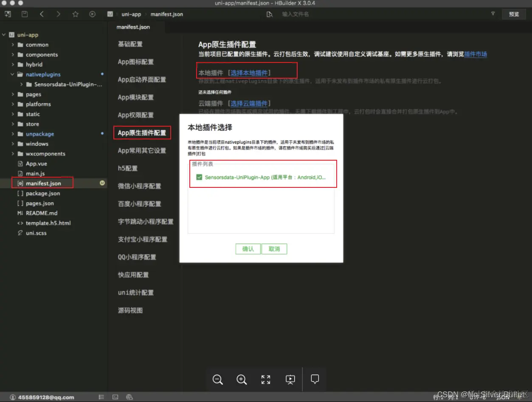Run the project via the play icon
The image size is (532, 402).
(x=93, y=14)
